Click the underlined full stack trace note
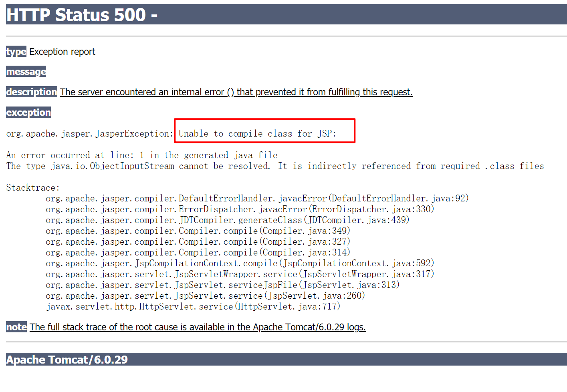This screenshot has width=567, height=392. point(198,327)
